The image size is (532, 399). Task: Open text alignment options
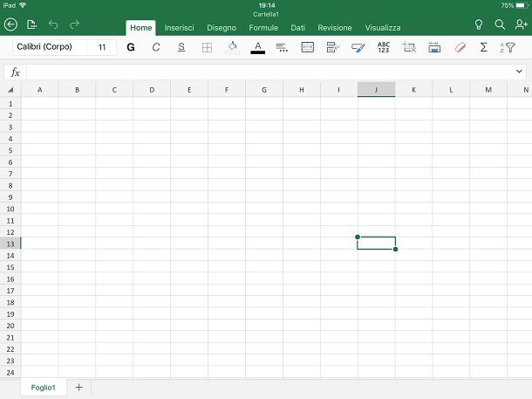(282, 47)
